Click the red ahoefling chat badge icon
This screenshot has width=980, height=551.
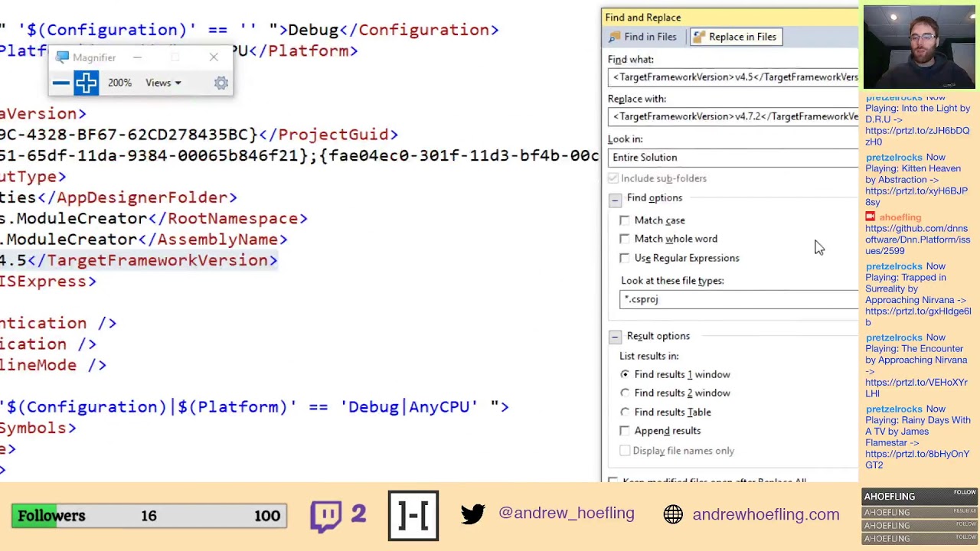(x=871, y=217)
